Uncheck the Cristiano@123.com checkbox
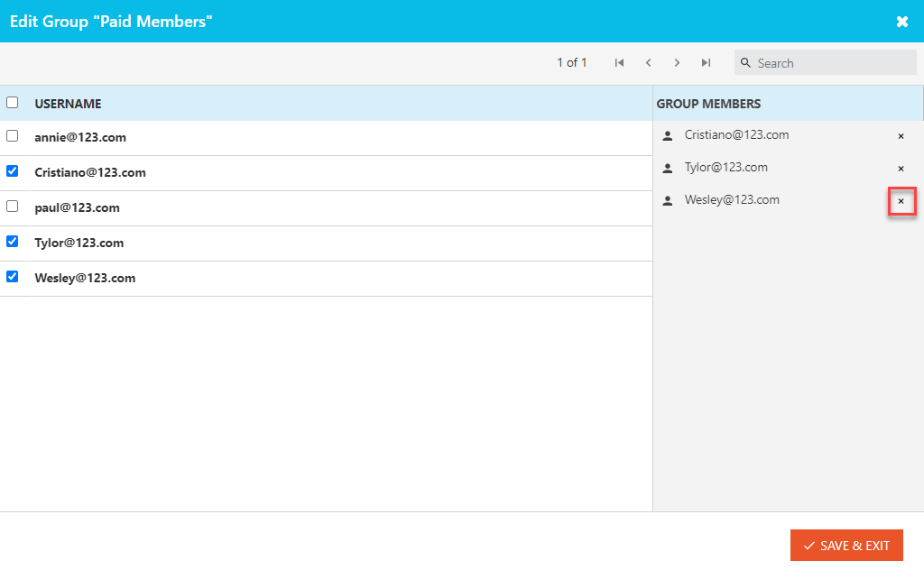 (x=13, y=171)
